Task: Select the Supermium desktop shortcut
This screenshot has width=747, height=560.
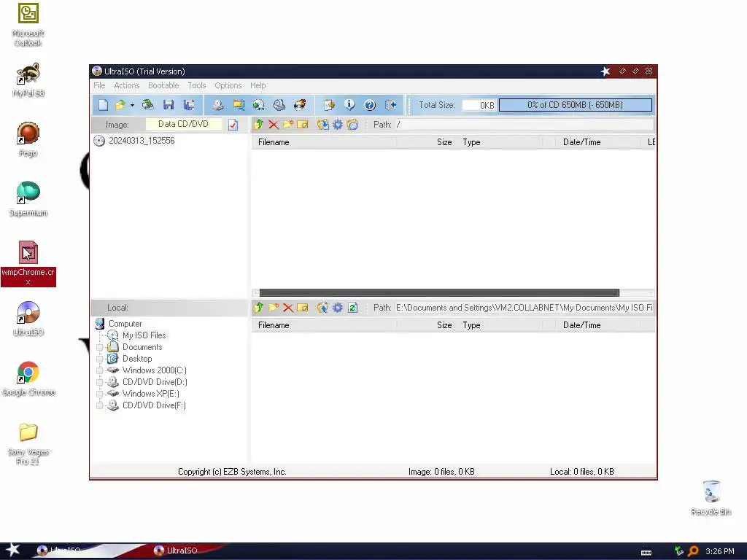Action: tap(28, 198)
